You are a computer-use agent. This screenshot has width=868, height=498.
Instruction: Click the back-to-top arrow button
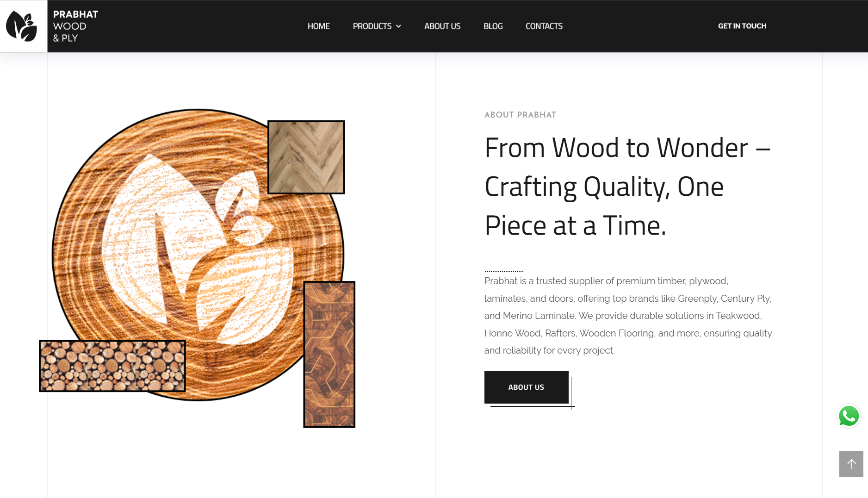click(851, 464)
